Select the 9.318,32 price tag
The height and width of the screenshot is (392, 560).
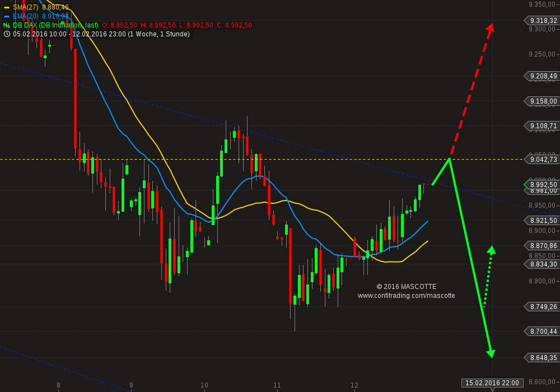tap(541, 20)
